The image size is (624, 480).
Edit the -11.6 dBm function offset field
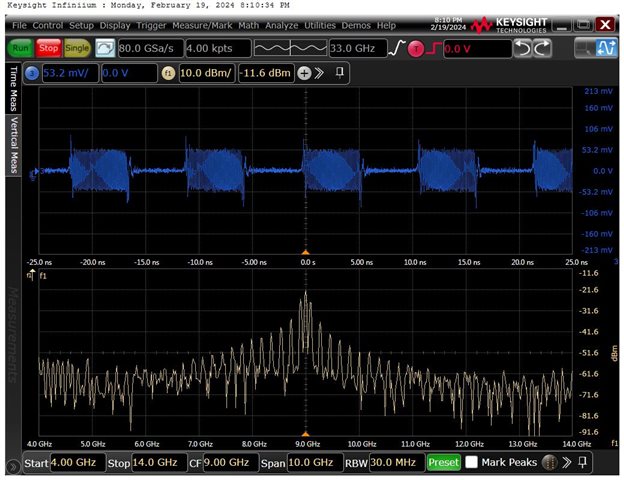point(265,73)
